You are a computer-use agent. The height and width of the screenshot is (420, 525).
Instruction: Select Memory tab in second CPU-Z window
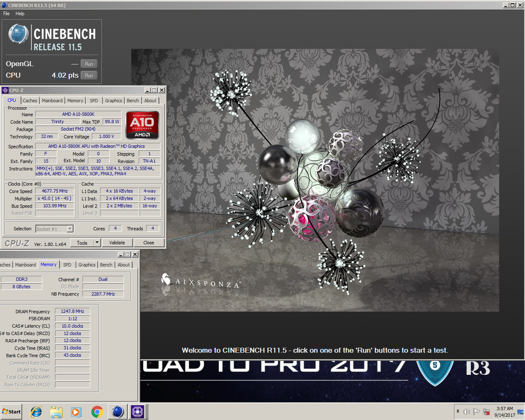(x=48, y=264)
